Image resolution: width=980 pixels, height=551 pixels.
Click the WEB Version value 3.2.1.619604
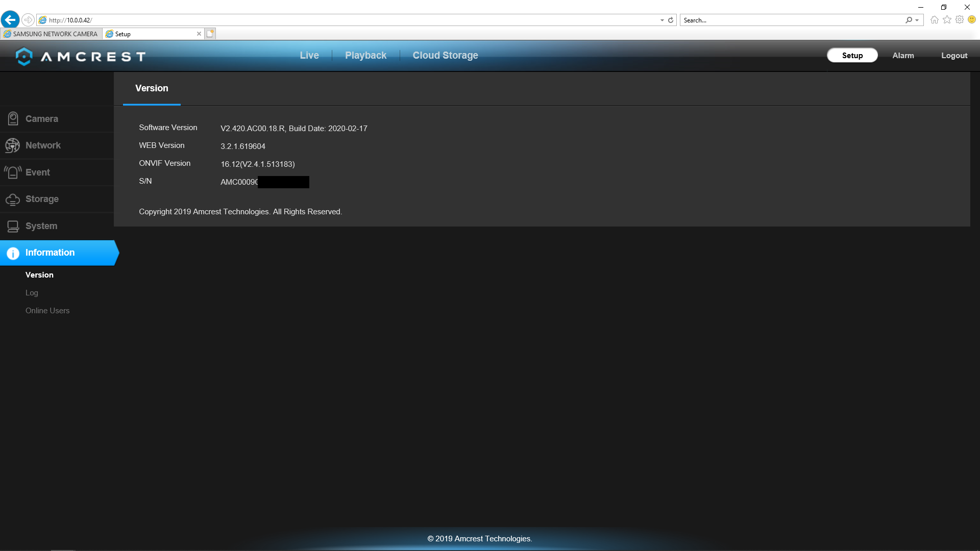click(x=243, y=146)
